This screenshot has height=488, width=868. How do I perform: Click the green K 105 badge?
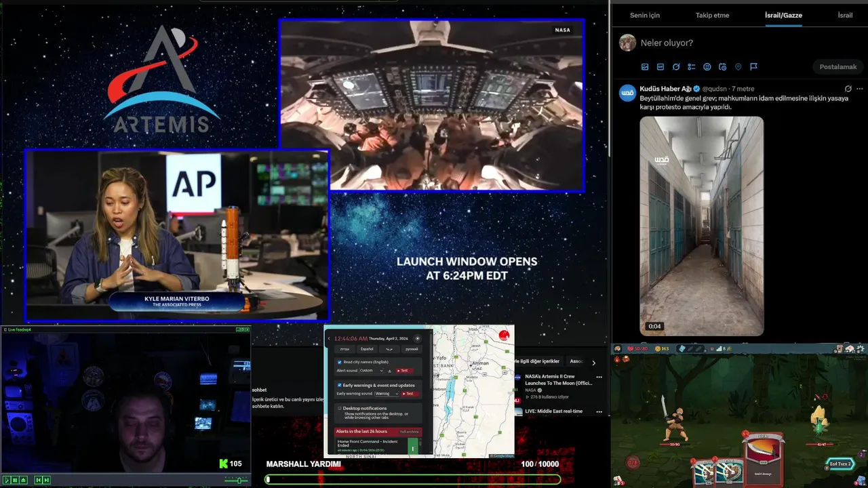pos(231,464)
